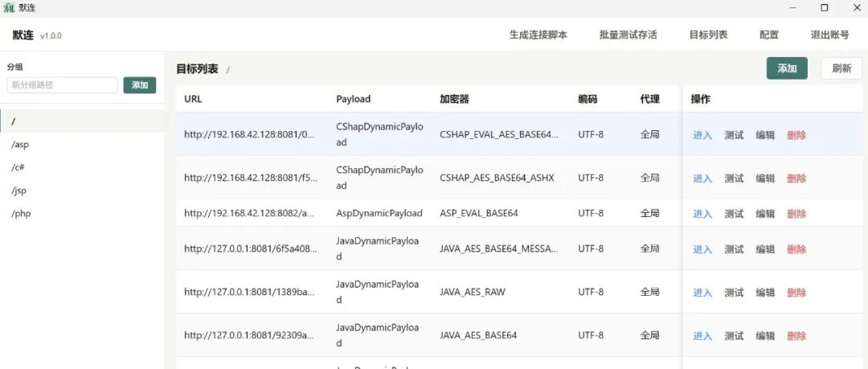
Task: Select the /jsp group
Action: point(82,191)
